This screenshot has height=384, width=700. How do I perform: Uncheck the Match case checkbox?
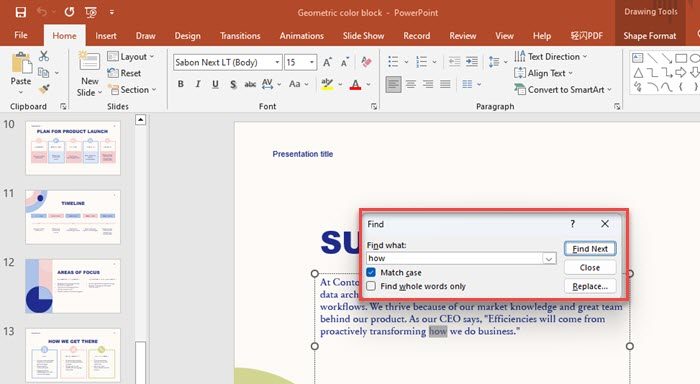point(371,272)
